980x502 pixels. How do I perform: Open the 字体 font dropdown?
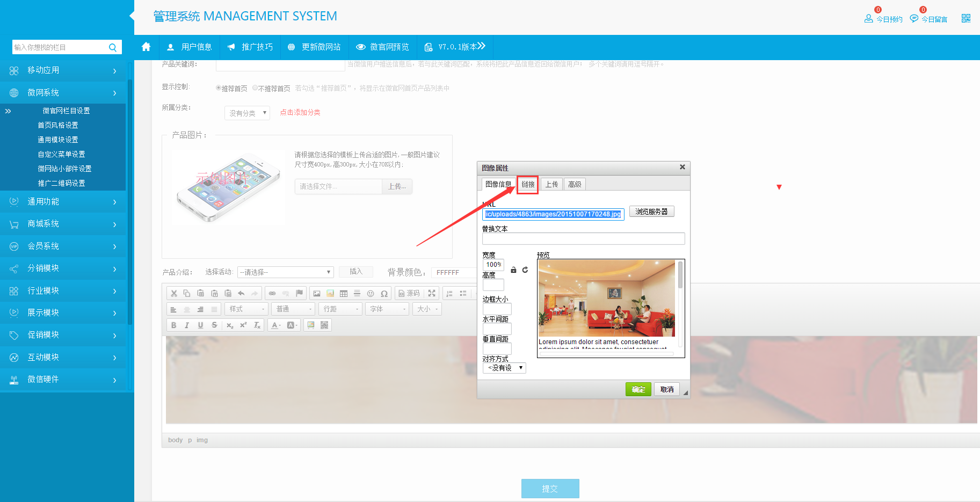point(387,309)
